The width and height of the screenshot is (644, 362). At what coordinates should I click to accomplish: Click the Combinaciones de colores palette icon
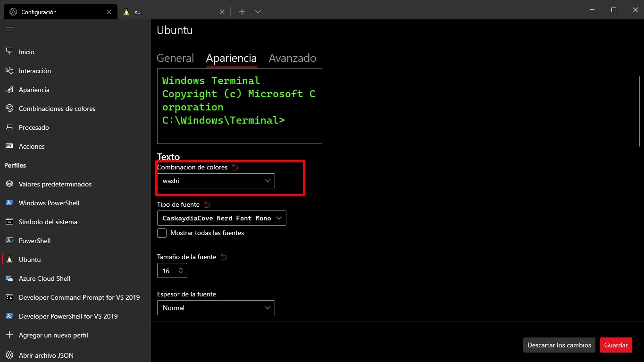9,109
